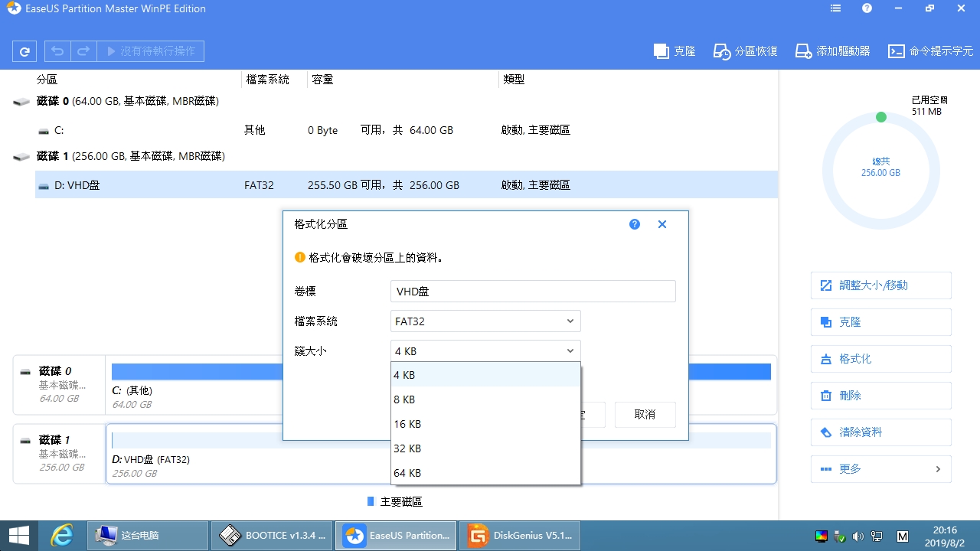The image size is (980, 551).
Task: Open 添加驅動器 add driver tool
Action: (x=833, y=51)
